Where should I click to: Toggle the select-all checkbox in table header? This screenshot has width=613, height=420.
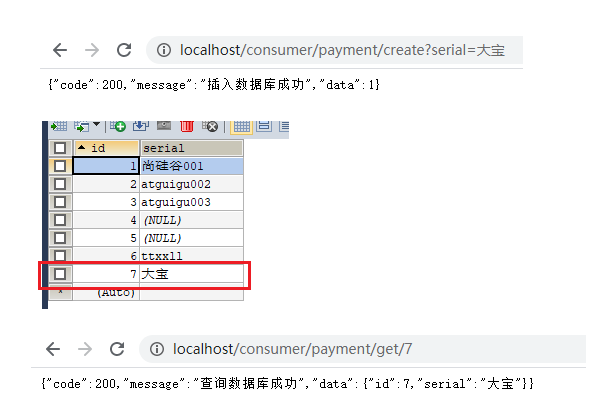coord(60,148)
